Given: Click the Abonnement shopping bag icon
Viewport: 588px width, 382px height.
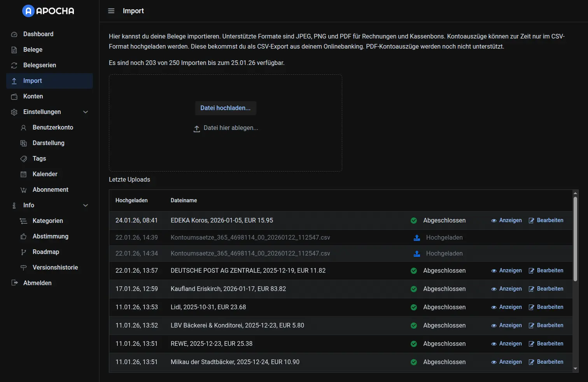Looking at the screenshot, I should (24, 189).
